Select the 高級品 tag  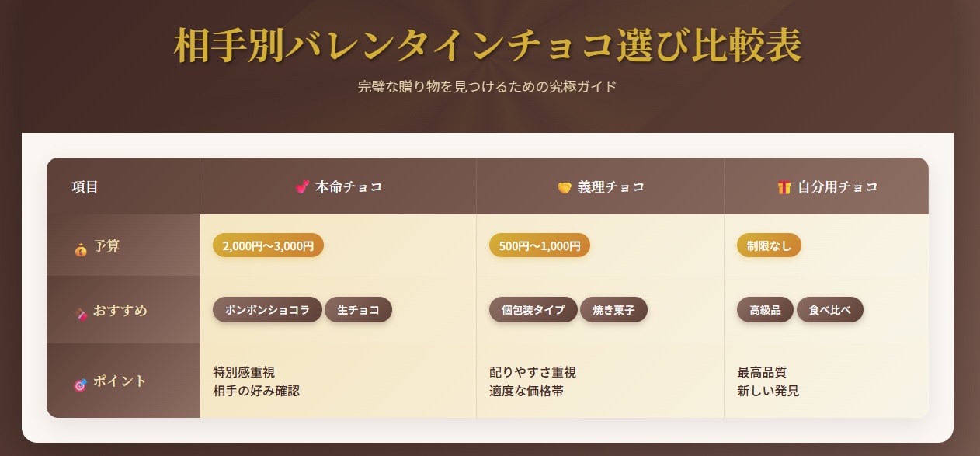765,309
